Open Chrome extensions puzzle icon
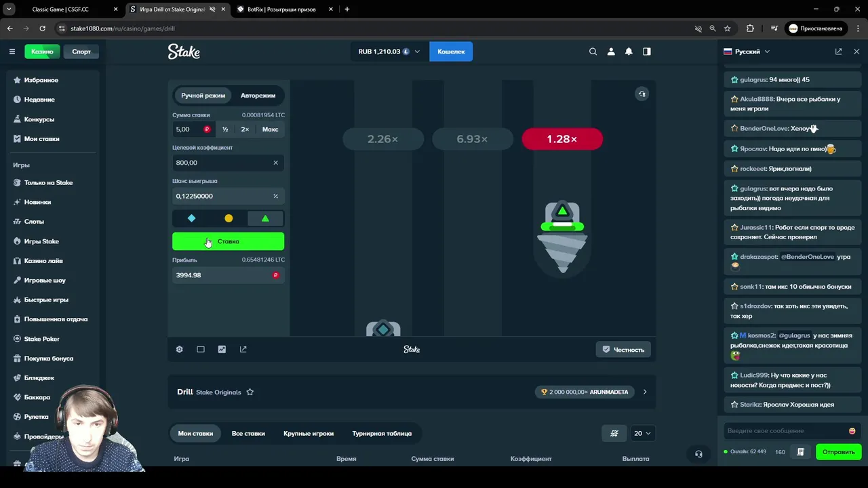868x488 pixels. [750, 28]
